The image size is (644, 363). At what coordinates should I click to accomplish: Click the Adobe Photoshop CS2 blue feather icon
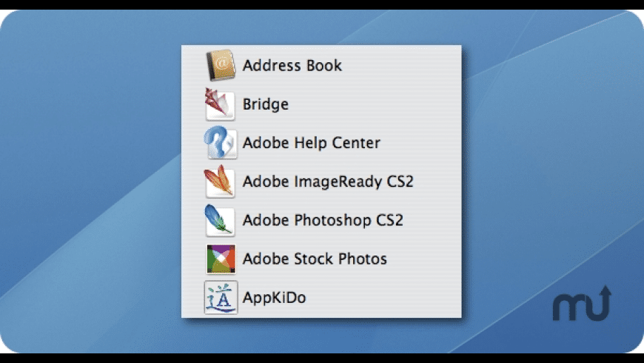220,220
